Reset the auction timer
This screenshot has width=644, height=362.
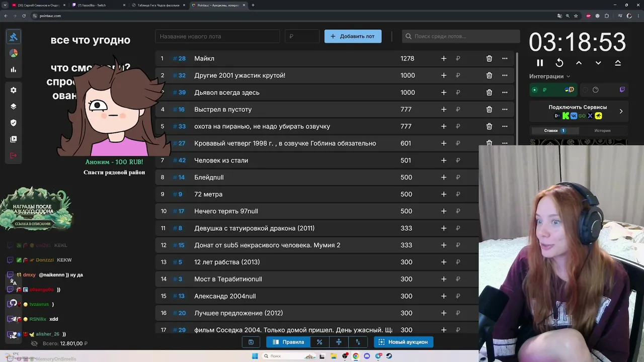click(559, 63)
